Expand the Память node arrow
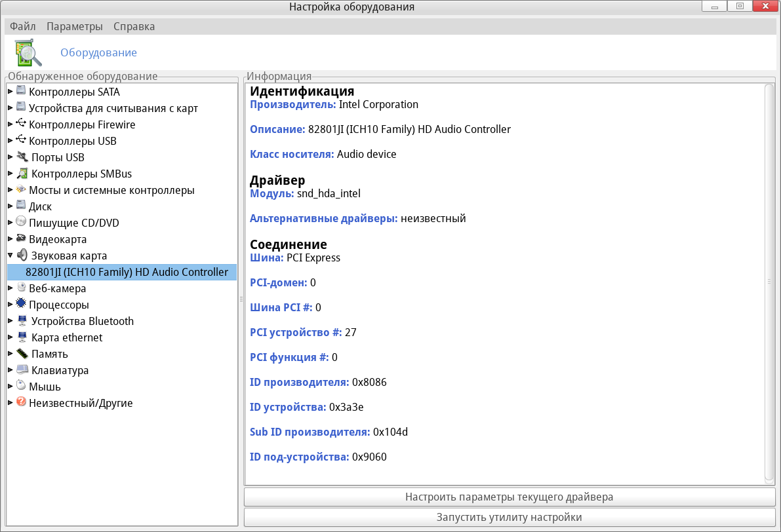781x532 pixels. pos(10,353)
